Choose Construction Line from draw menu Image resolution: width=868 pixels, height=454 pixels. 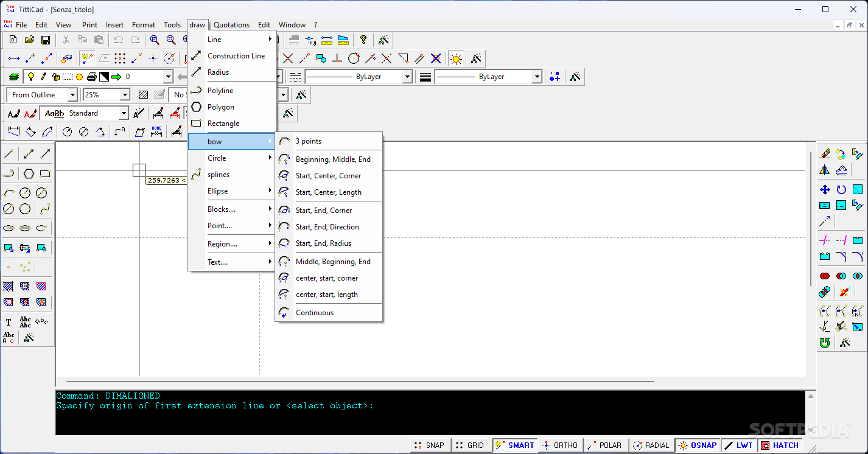tap(232, 56)
